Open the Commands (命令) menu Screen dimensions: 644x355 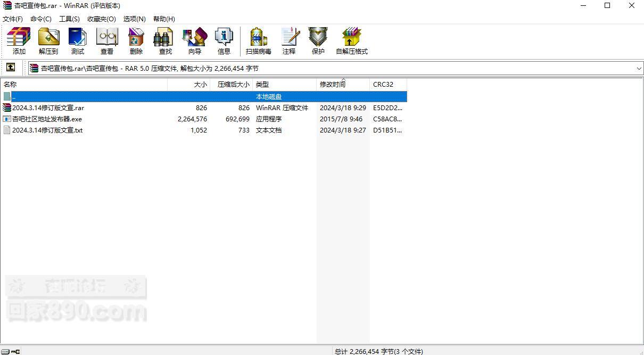pos(41,19)
